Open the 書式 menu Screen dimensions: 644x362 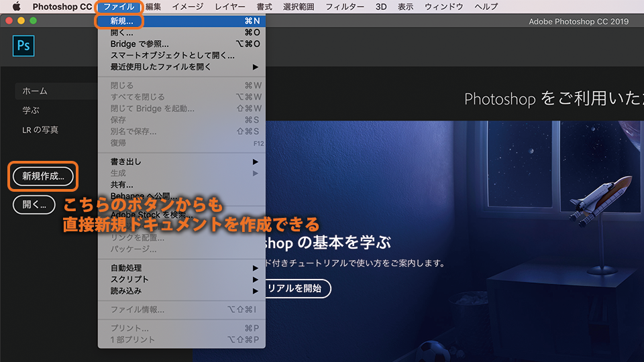(264, 7)
